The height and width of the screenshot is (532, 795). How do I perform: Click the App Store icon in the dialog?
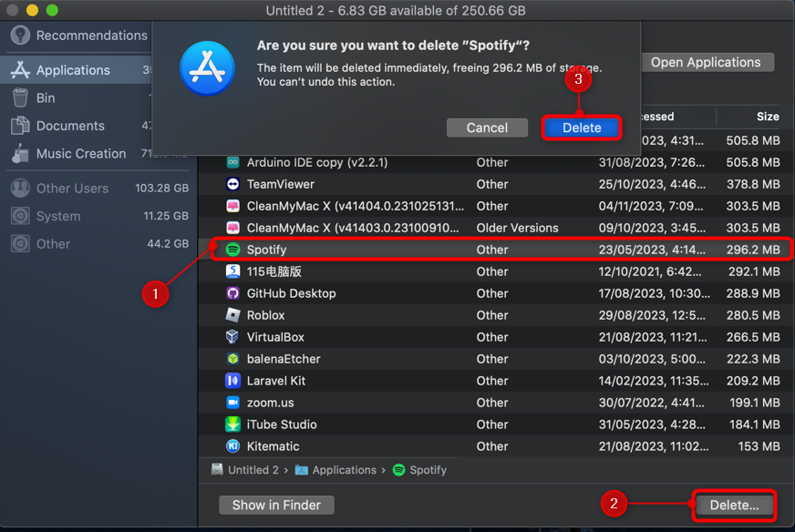(x=207, y=67)
